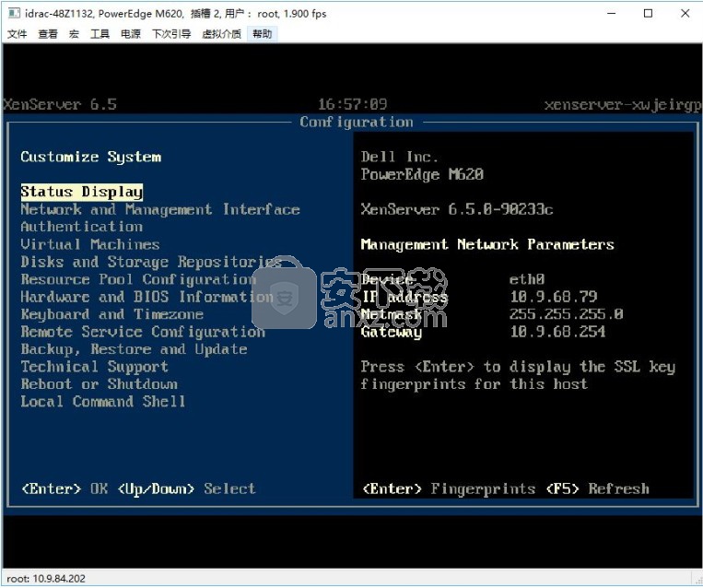The image size is (703, 588).
Task: Click the XenServer 6.5 header text
Action: point(60,104)
